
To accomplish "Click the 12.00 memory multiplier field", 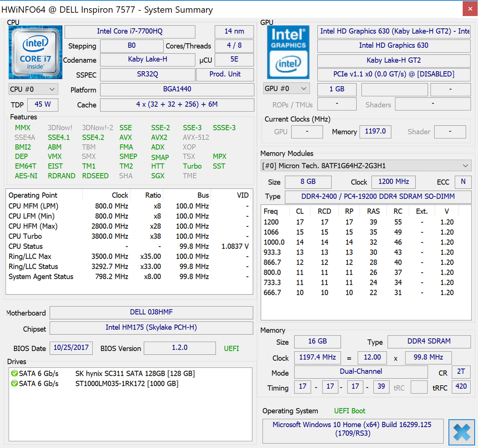I will pos(373,358).
